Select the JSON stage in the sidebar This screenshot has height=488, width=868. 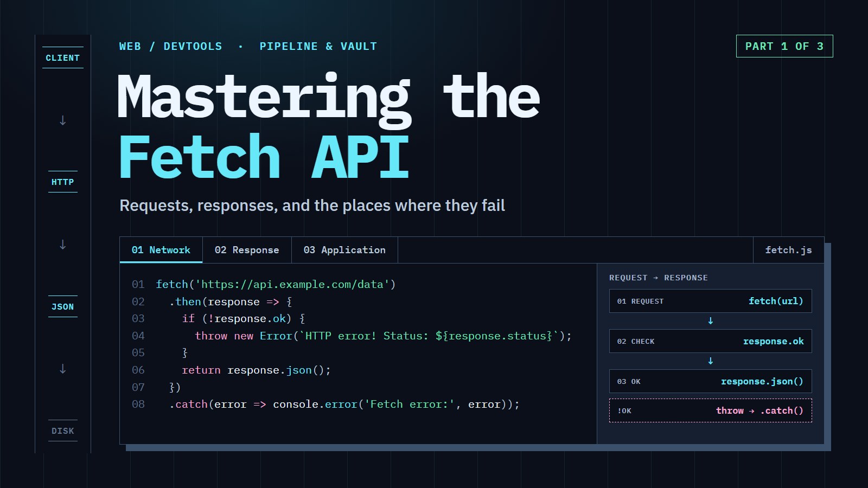63,307
